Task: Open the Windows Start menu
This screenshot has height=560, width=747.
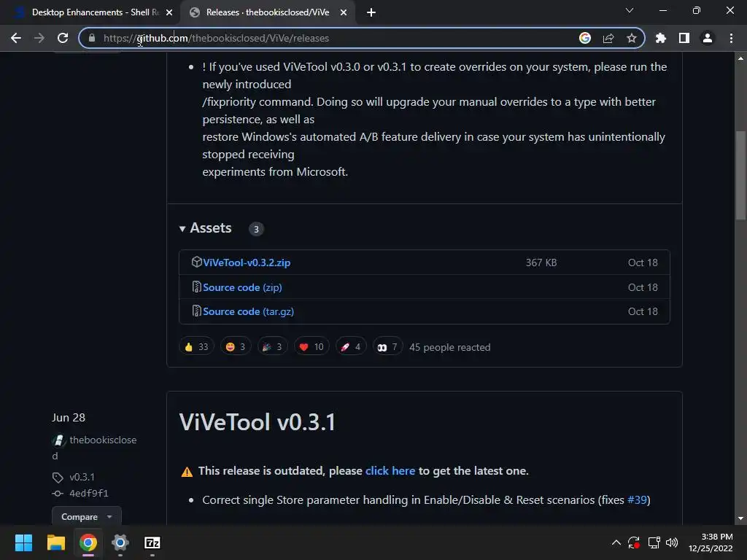Action: point(23,542)
